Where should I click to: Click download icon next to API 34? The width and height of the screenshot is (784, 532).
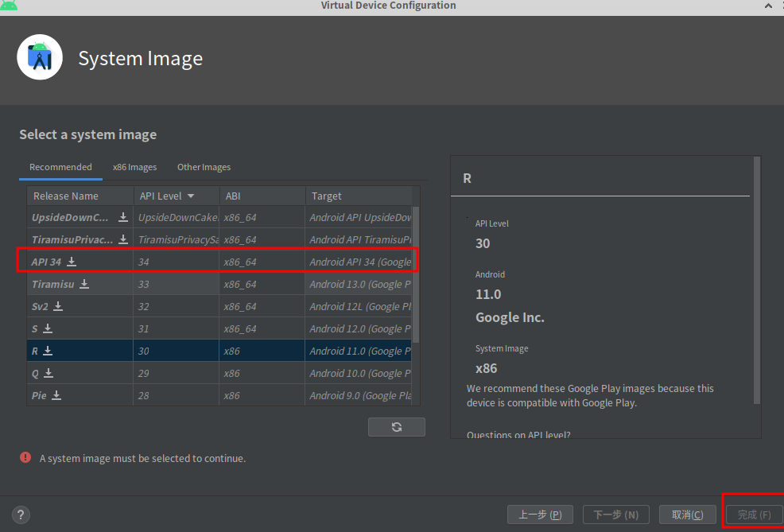click(72, 261)
